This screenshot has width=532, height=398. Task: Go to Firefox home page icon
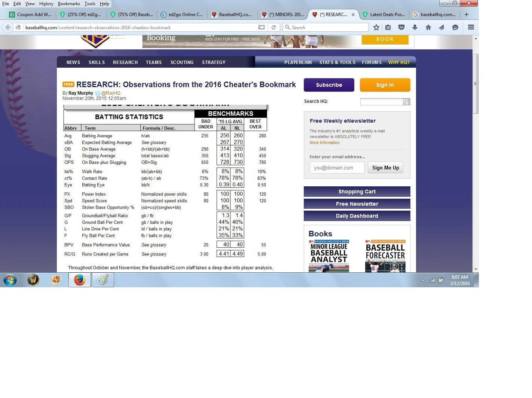tap(428, 27)
